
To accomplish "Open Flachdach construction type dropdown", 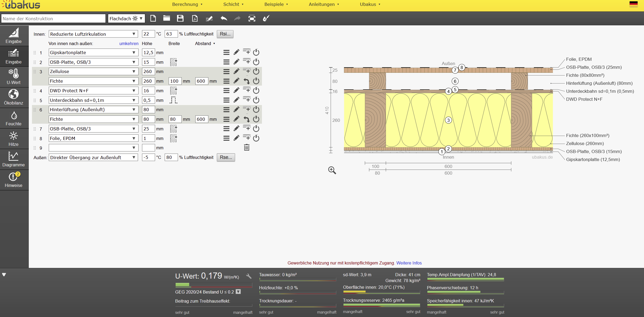I will click(126, 18).
